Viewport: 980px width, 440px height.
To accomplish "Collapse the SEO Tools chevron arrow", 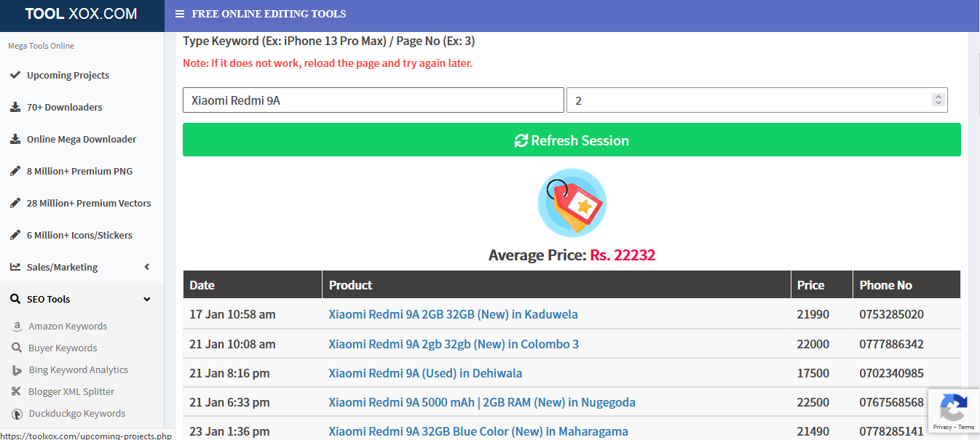I will pyautogui.click(x=147, y=299).
